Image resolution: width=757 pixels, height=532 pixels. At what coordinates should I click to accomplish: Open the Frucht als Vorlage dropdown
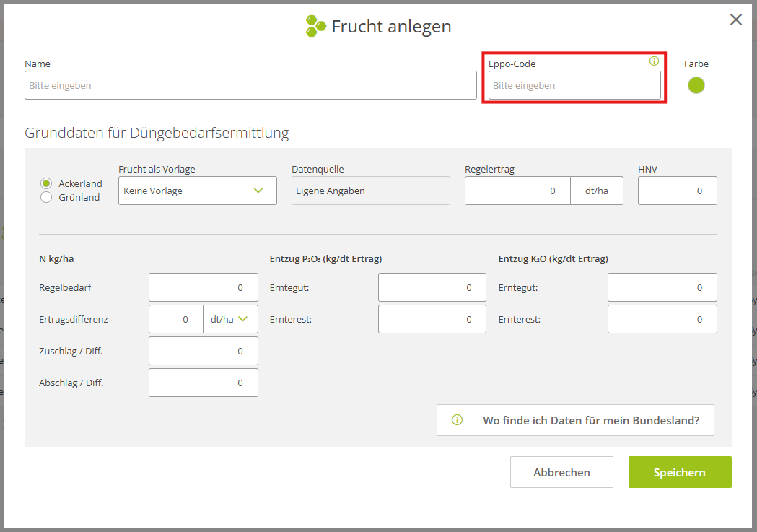pos(197,191)
